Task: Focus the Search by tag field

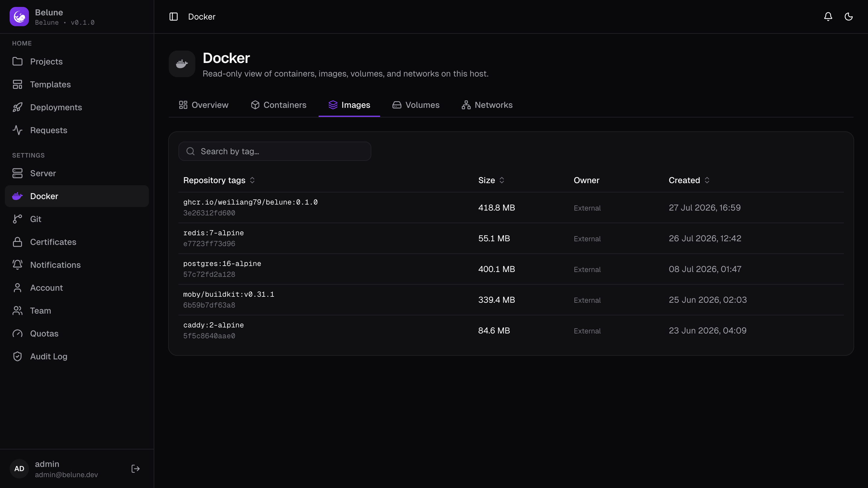Action: coord(275,151)
